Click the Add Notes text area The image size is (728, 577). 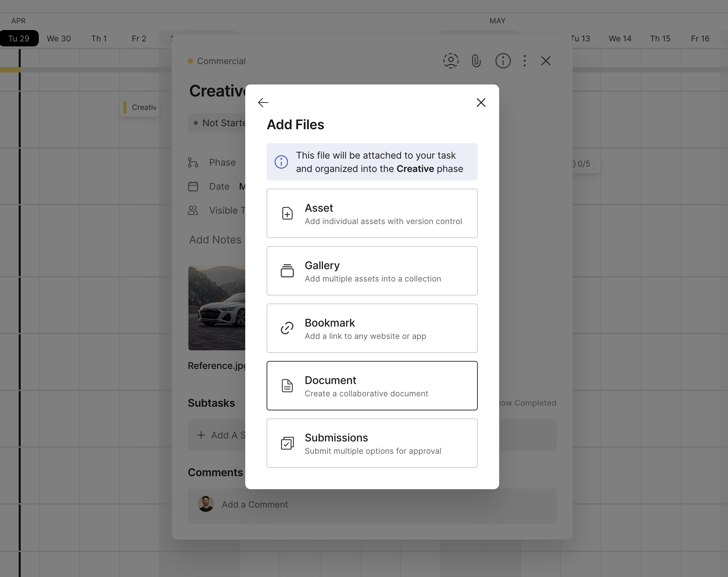click(x=215, y=239)
